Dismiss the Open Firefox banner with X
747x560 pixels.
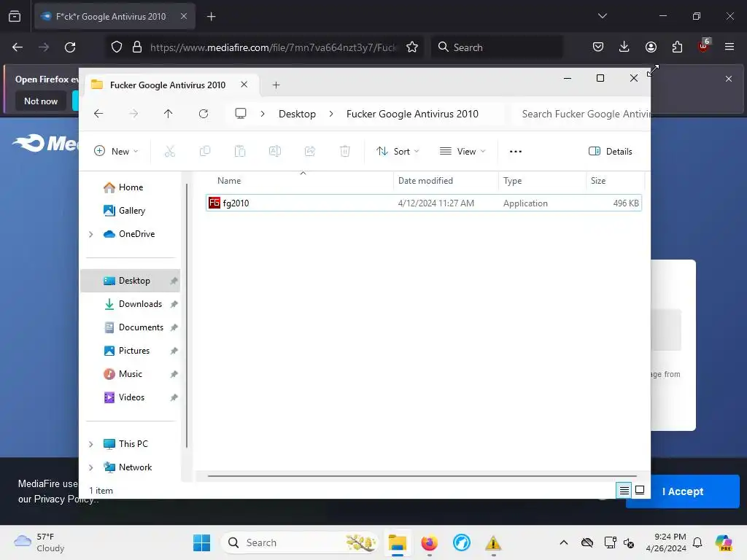[729, 79]
